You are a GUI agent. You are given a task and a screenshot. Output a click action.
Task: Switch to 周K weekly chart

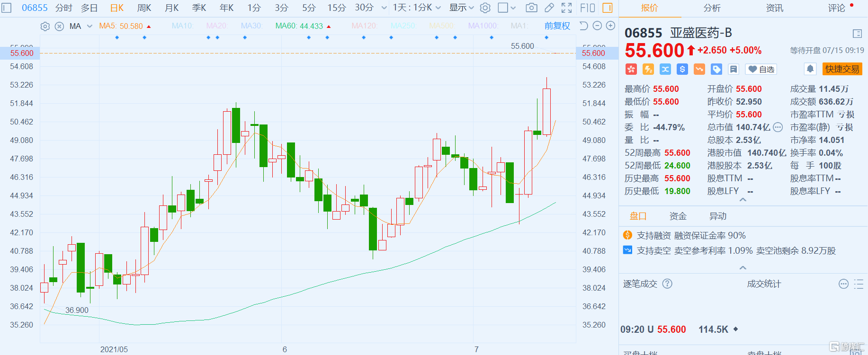point(144,8)
